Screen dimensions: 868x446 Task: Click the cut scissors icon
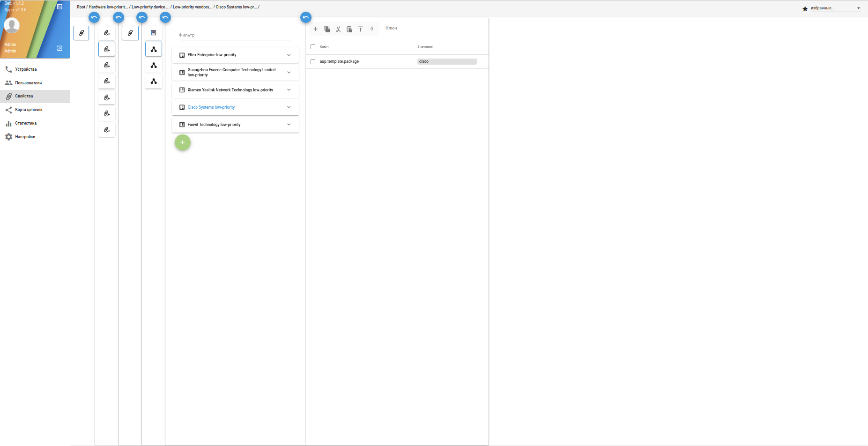click(338, 29)
